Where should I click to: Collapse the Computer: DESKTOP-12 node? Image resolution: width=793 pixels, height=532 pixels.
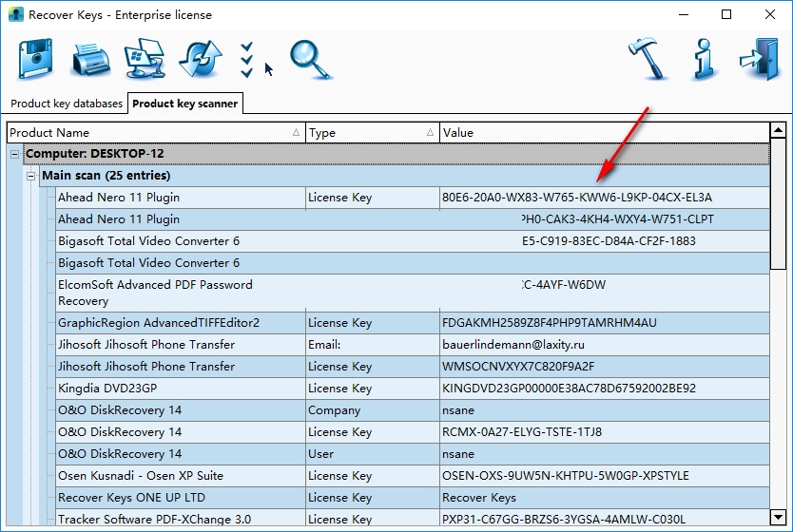15,154
